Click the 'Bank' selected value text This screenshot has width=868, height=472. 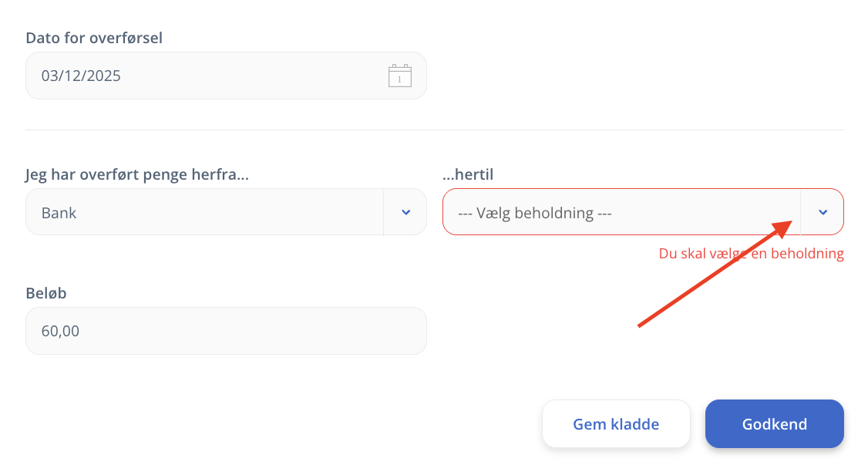(x=59, y=212)
